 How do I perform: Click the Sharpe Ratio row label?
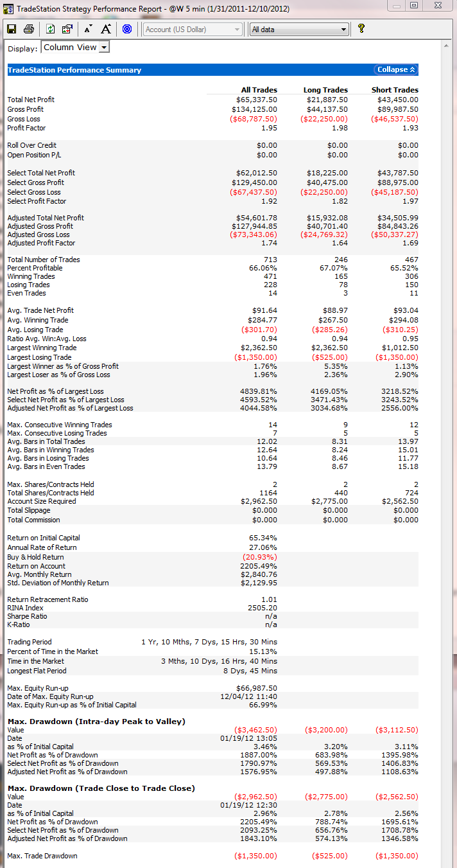tap(27, 616)
